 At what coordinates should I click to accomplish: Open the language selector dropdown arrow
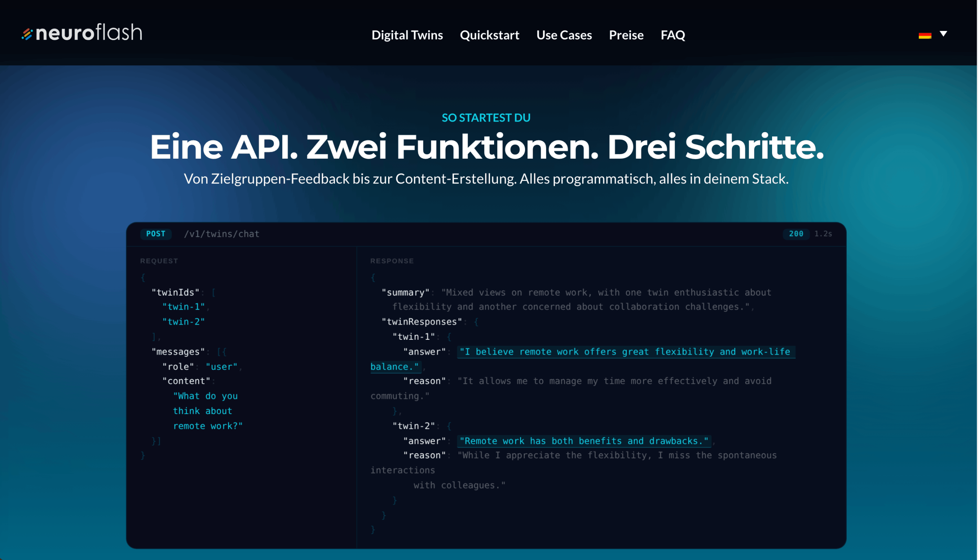point(943,35)
